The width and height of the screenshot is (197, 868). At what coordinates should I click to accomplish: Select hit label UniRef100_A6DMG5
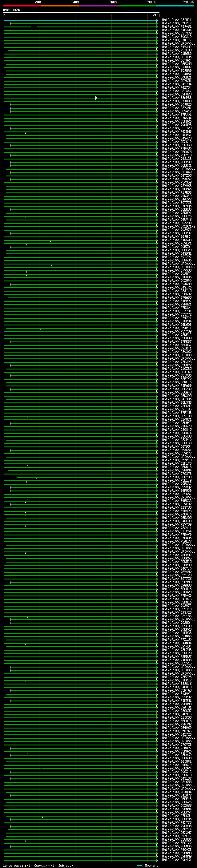click(176, 846)
